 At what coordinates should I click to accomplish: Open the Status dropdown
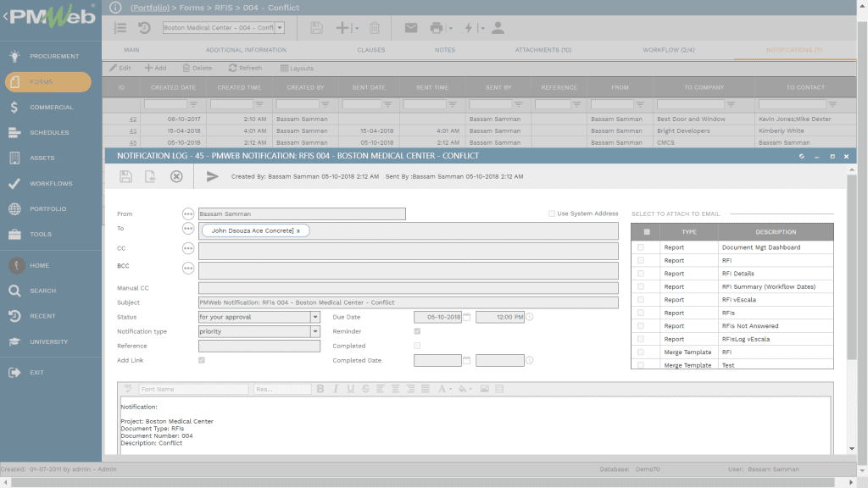pos(315,317)
